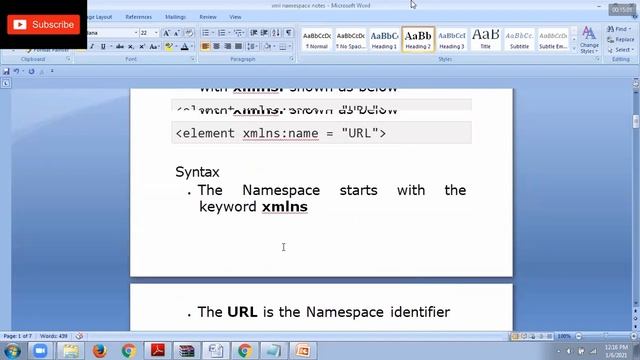Click the Decrease Indent icon
The image size is (640, 360).
click(x=254, y=33)
